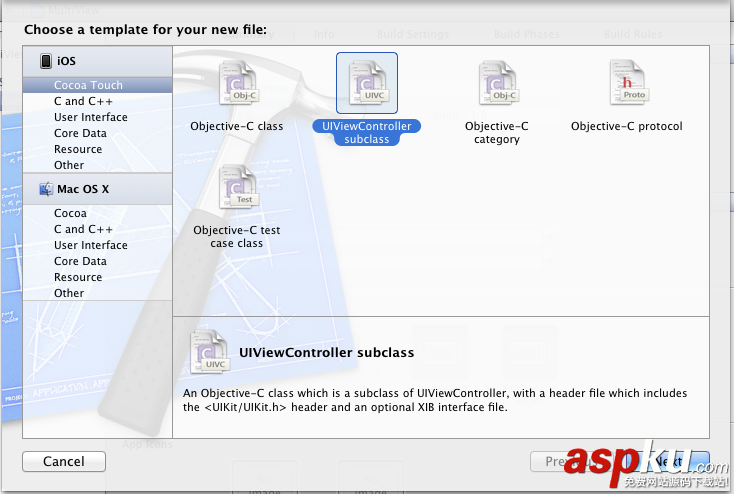734x494 pixels.
Task: Click the iOS device icon in sidebar
Action: click(x=46, y=61)
